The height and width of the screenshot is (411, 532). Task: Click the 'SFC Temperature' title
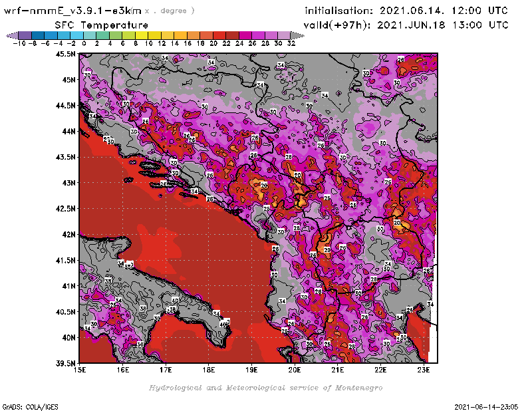102,25
